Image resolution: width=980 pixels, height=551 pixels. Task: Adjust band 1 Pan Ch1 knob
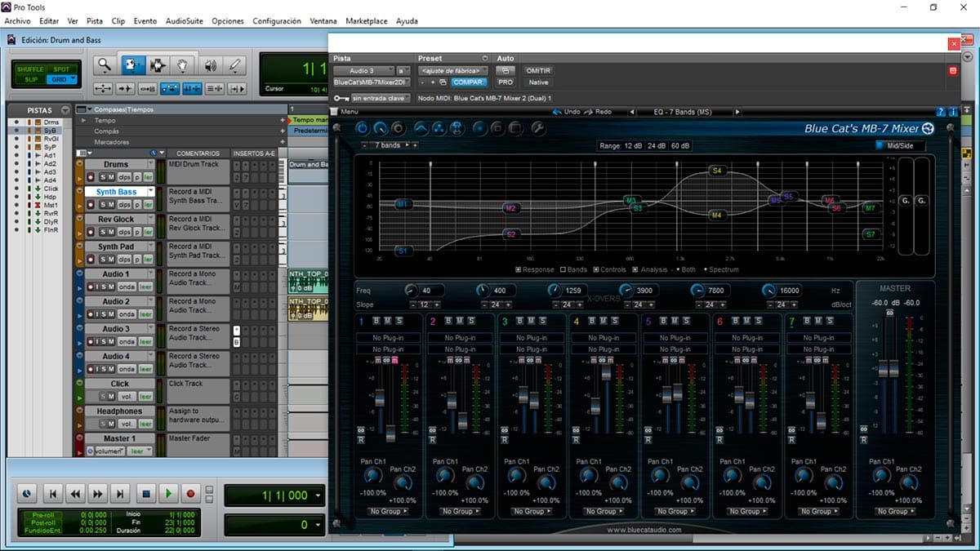pos(372,475)
